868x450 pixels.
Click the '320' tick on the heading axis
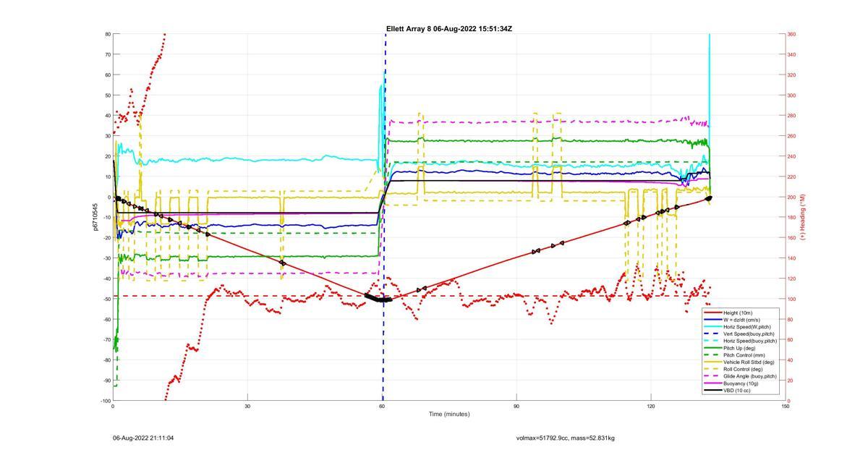792,75
